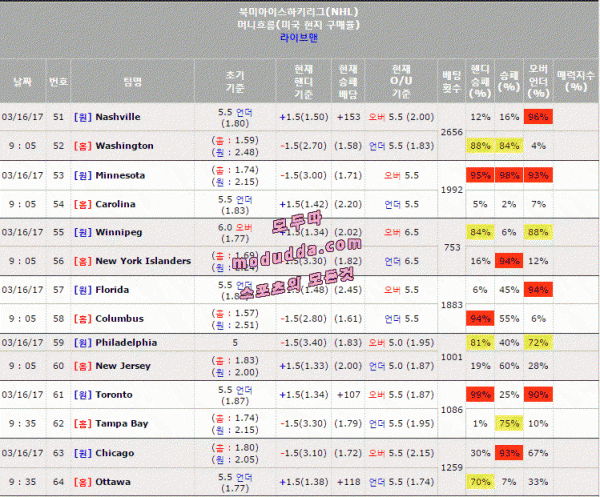Select the Washington team name
600x497 pixels.
(x=124, y=146)
